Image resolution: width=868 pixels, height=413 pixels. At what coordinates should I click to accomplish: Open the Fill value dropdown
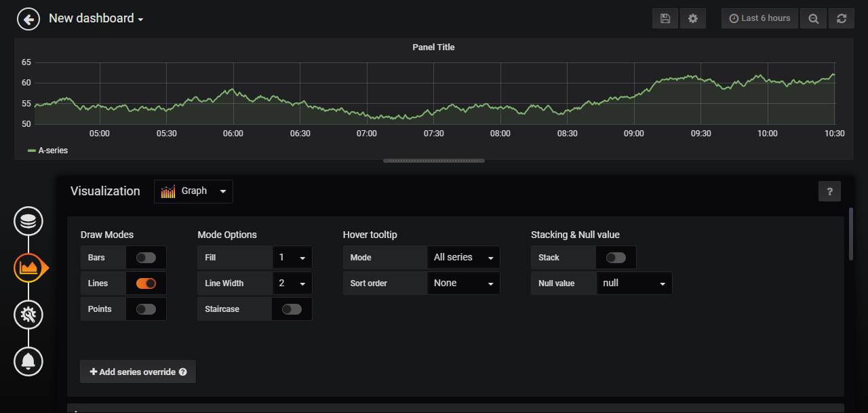[292, 258]
